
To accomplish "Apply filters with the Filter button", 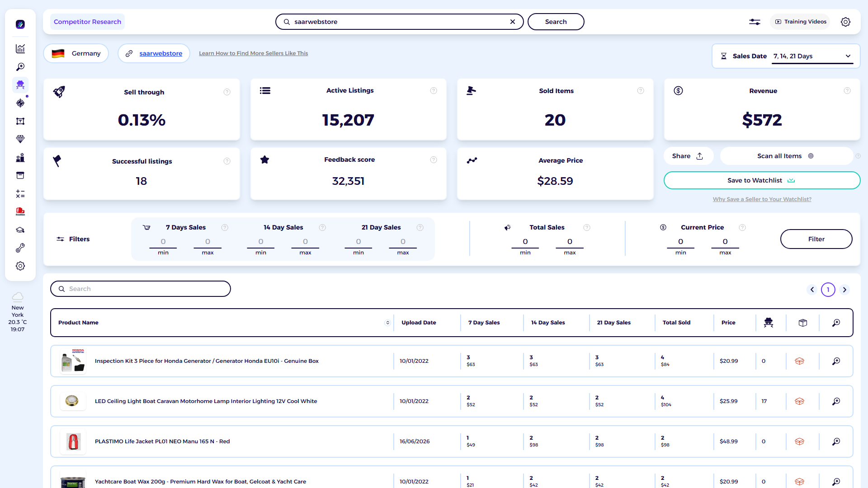I will [816, 239].
